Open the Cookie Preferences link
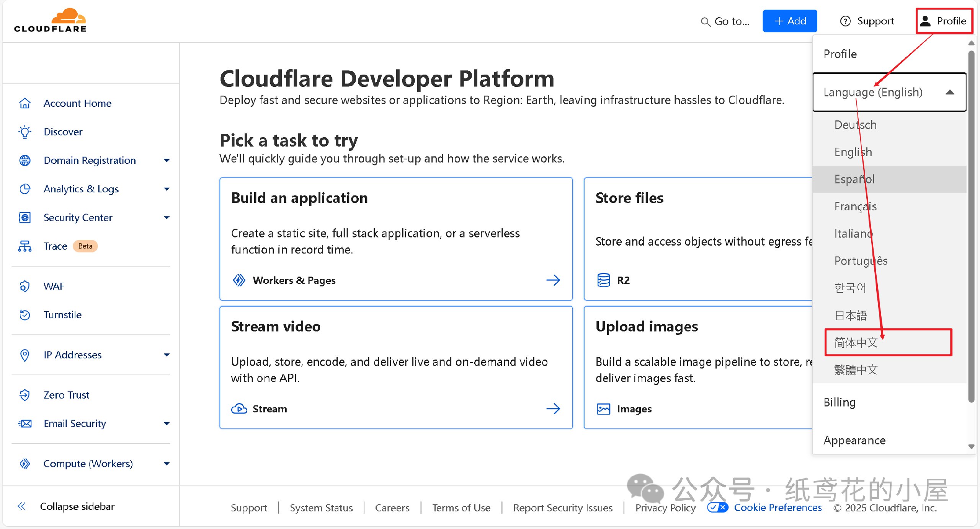Screen dimensions: 980x529 778,508
